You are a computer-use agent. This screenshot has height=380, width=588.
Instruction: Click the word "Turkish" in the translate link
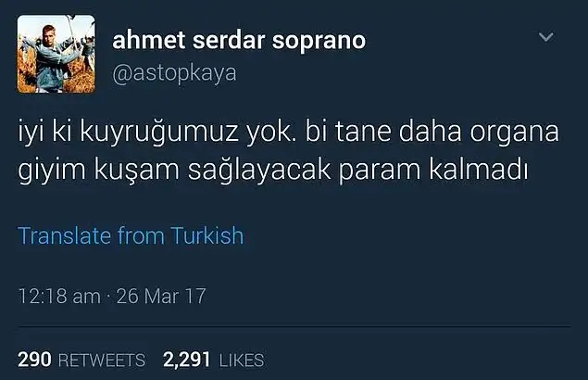(207, 235)
